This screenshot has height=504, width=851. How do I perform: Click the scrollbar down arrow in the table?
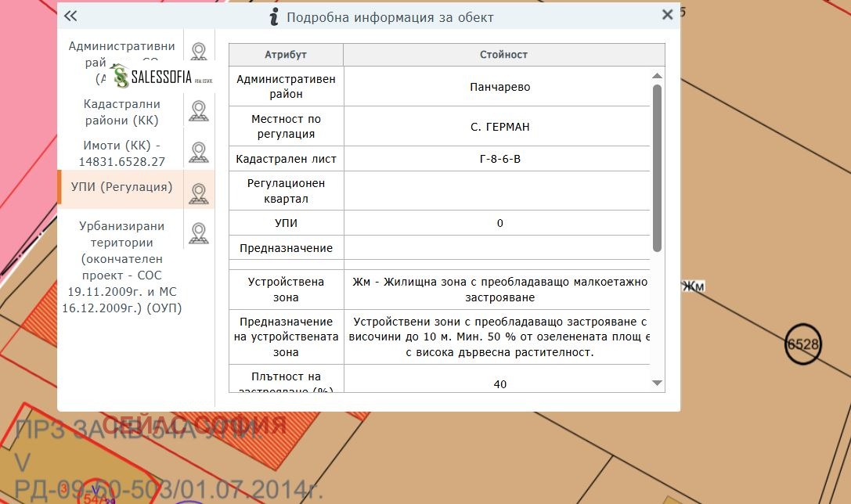[655, 384]
